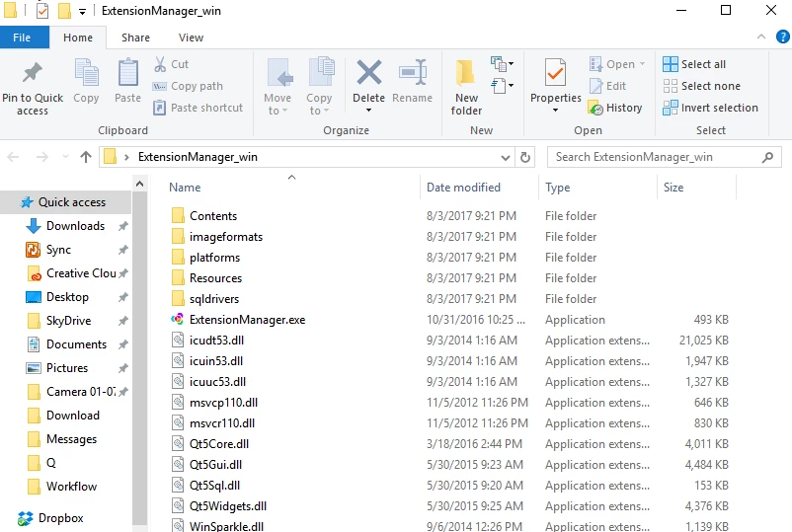Expand the Open dropdown arrow
Image resolution: width=792 pixels, height=532 pixels.
point(643,64)
